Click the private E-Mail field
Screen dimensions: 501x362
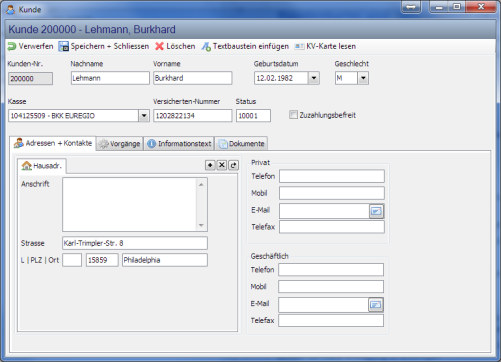[x=324, y=211]
